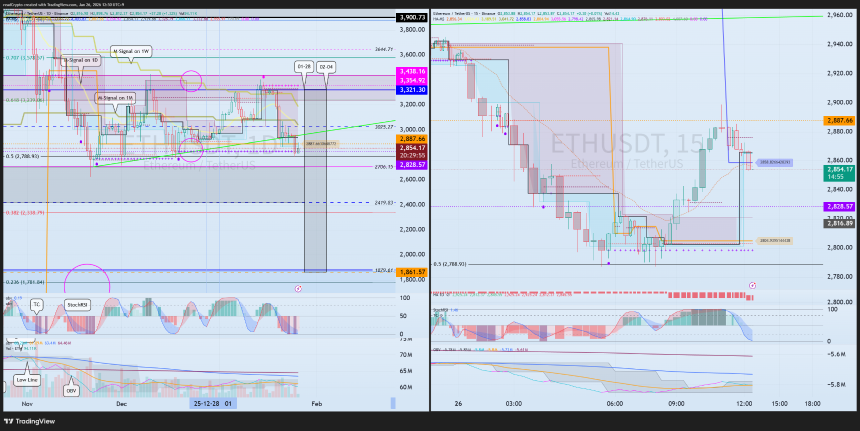Select the 'M-Signal on 1M' callout
Viewport: 860px width, 431px height.
(115, 98)
